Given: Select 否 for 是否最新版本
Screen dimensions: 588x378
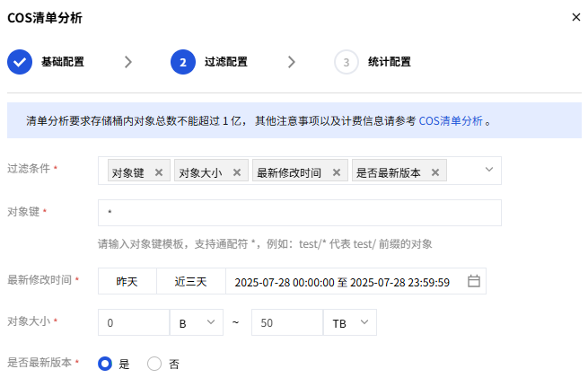Looking at the screenshot, I should 154,364.
